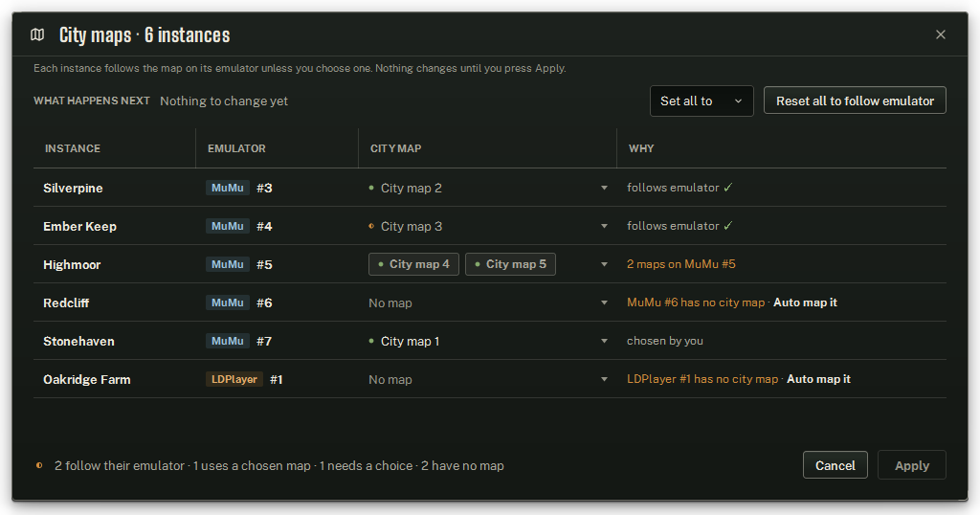Click 'chosen by you' in Stonehaven row
The image size is (980, 515).
tap(665, 341)
